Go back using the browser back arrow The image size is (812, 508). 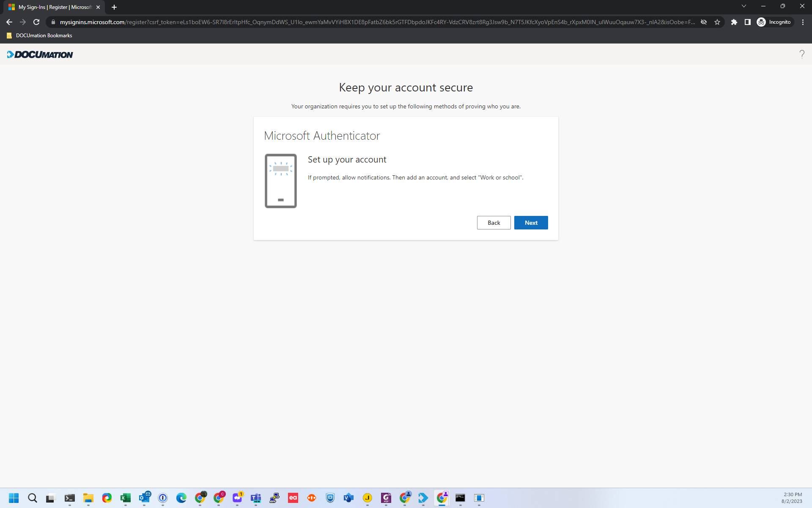(9, 22)
